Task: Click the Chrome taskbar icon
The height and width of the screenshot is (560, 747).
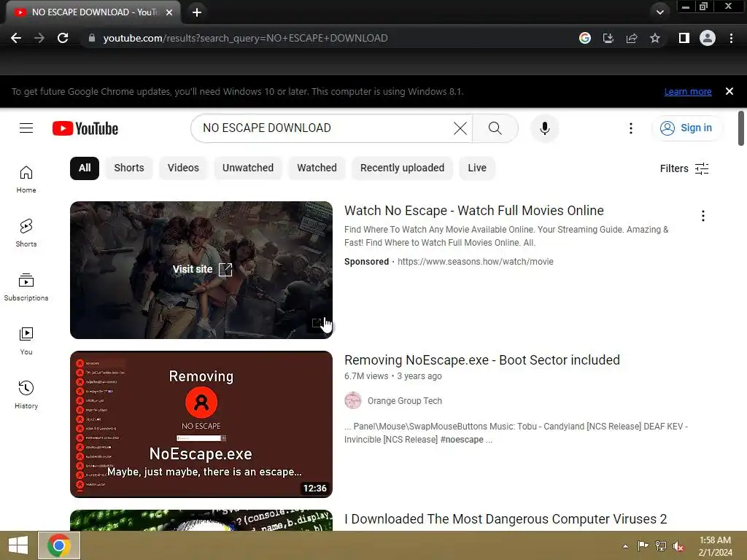Action: pyautogui.click(x=59, y=545)
